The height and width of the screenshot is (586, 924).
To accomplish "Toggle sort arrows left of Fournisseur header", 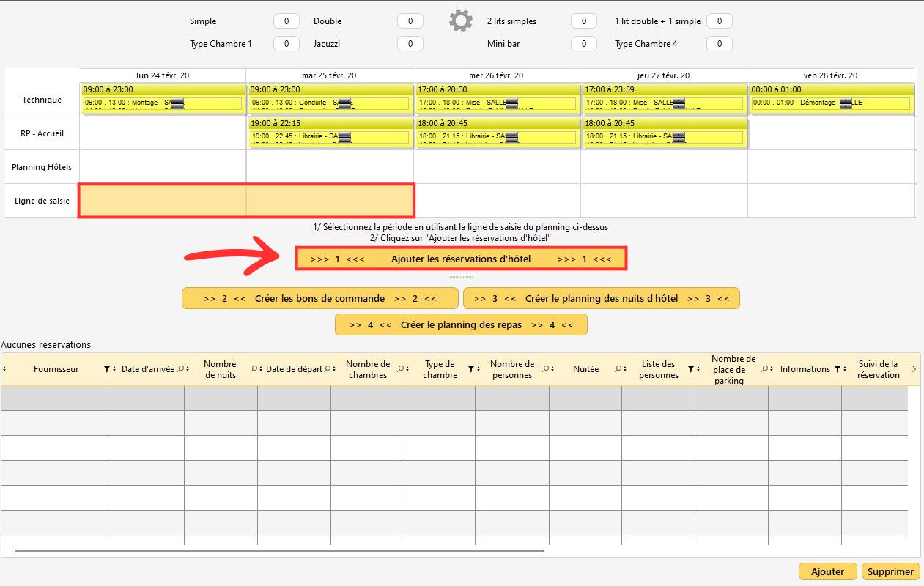I will pyautogui.click(x=5, y=369).
